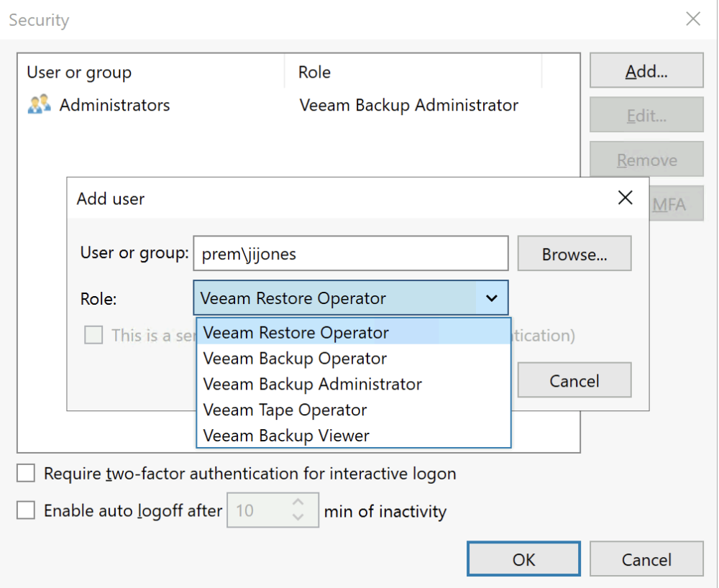The height and width of the screenshot is (588, 719).
Task: Click the User or group input field
Action: (x=350, y=253)
